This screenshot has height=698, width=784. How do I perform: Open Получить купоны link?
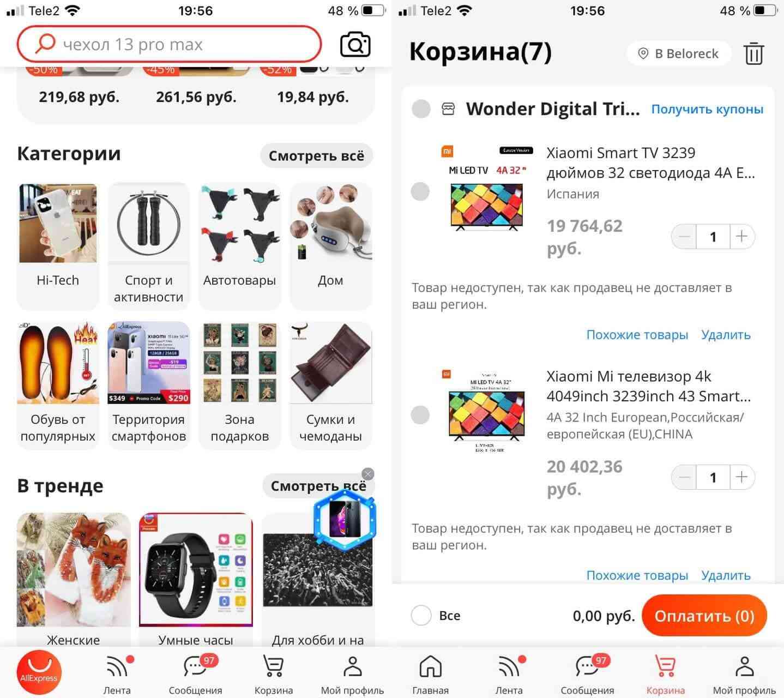[707, 109]
